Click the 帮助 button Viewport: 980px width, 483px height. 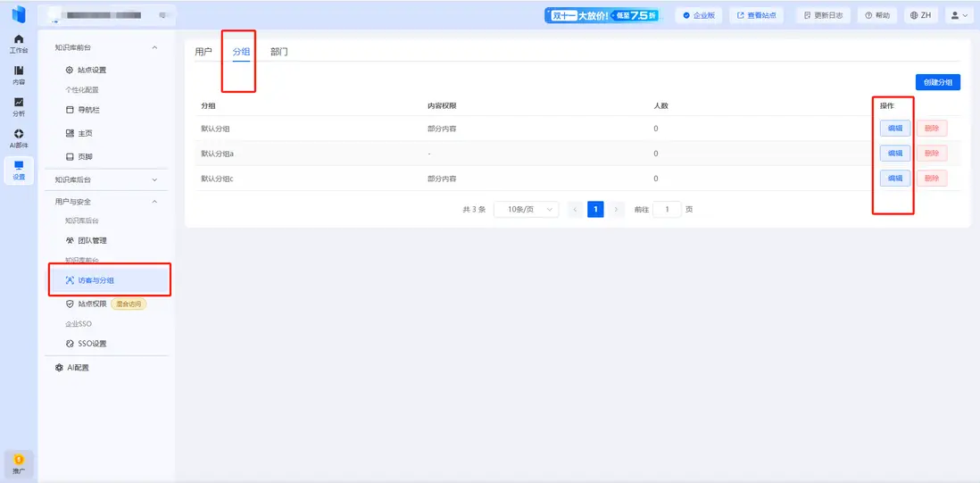877,15
